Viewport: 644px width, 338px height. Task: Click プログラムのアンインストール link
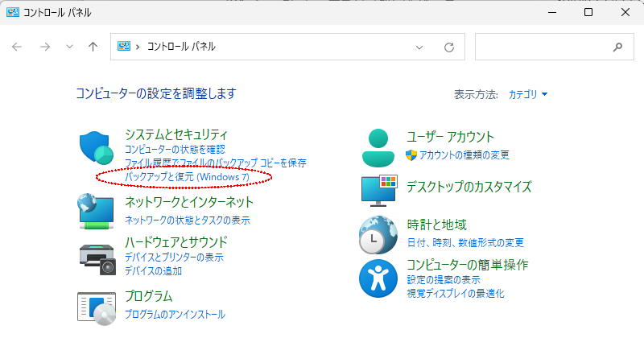[x=175, y=314]
